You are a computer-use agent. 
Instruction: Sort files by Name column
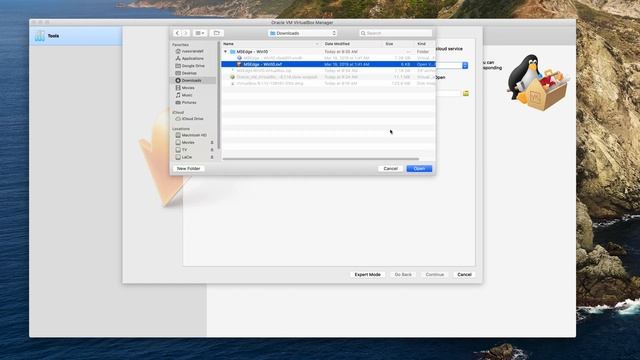pyautogui.click(x=271, y=44)
